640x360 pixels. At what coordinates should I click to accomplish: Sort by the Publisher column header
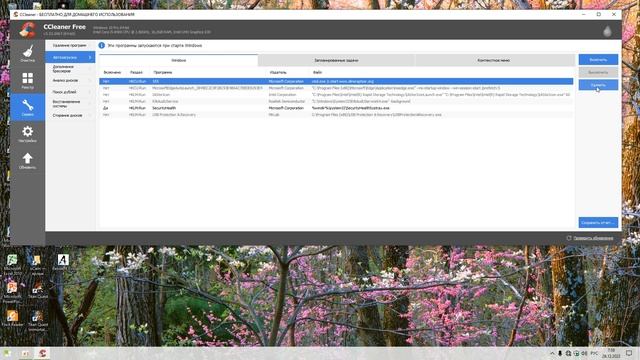coord(278,72)
